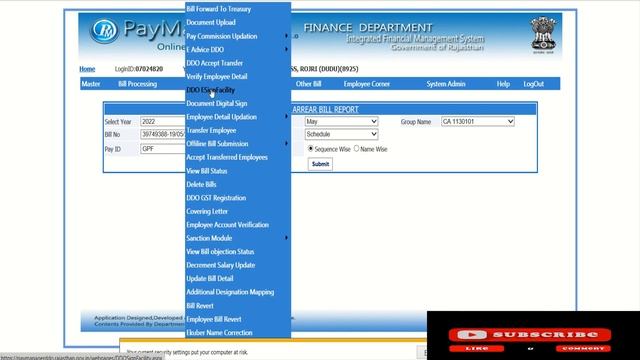Open the System Admin menu
640x360 pixels.
[x=446, y=84]
